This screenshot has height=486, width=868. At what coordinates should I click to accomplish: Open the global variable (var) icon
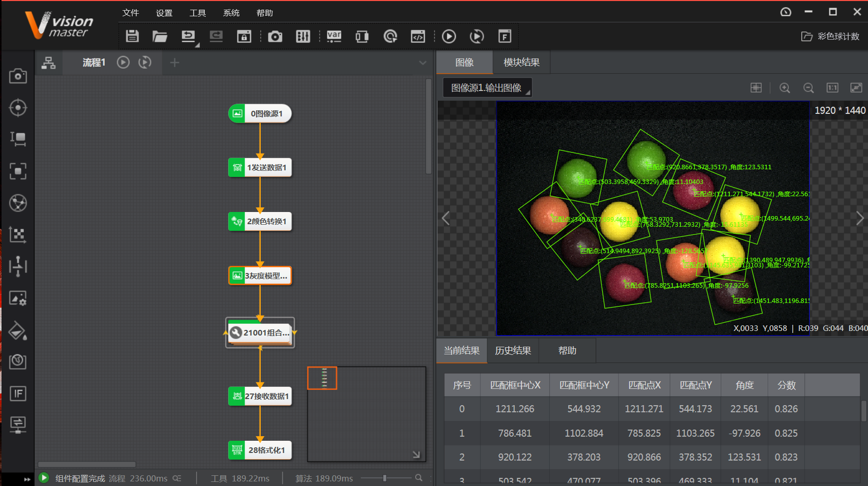pos(334,36)
